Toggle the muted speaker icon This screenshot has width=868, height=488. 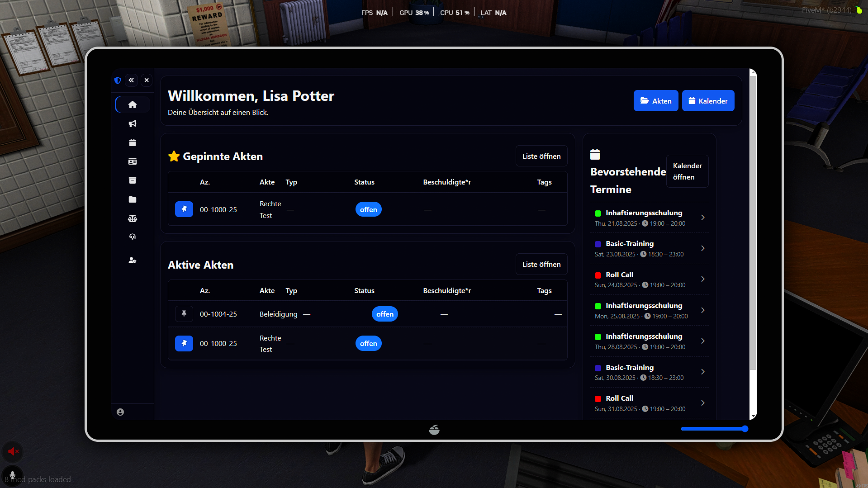(x=13, y=451)
